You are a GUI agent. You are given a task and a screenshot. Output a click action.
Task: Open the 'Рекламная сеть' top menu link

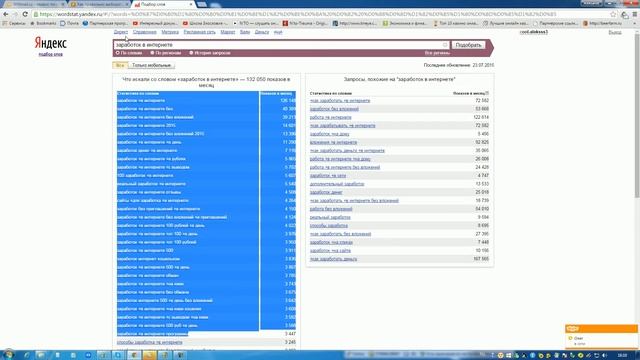tap(199, 32)
